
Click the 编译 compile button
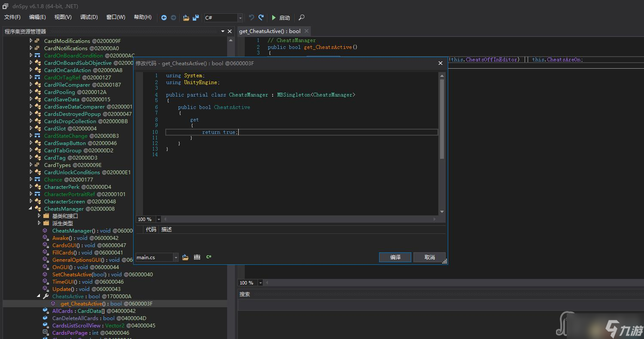click(395, 257)
